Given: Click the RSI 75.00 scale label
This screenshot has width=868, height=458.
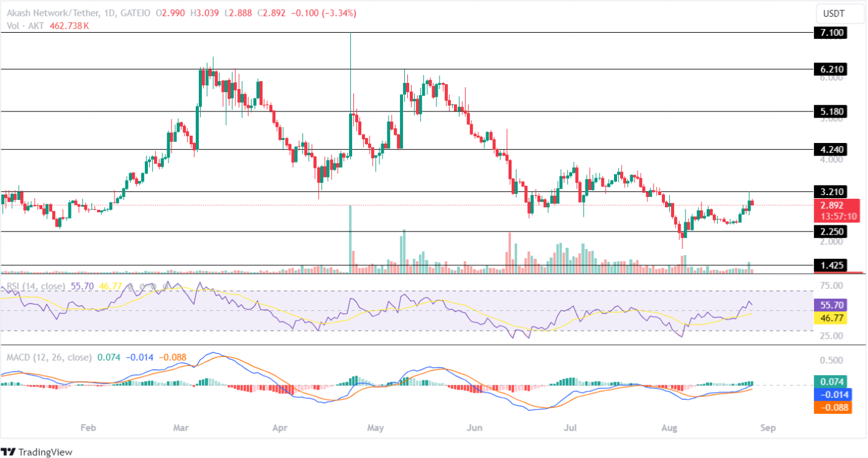Looking at the screenshot, I should [x=831, y=285].
